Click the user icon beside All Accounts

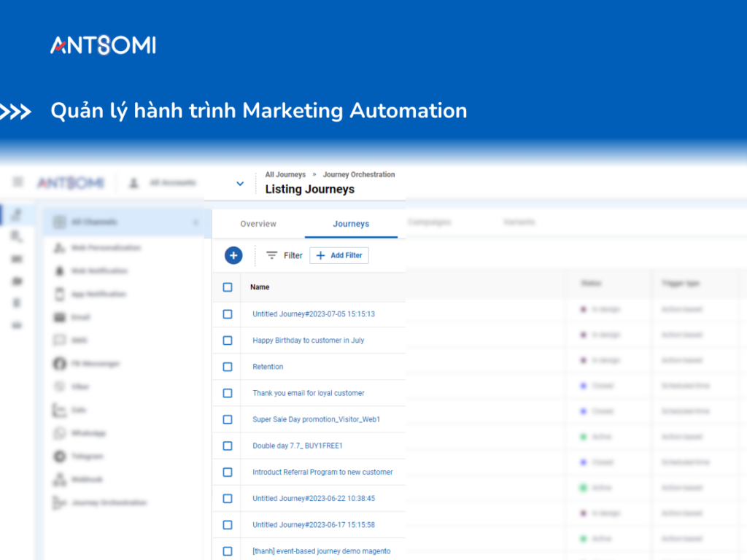(x=134, y=183)
